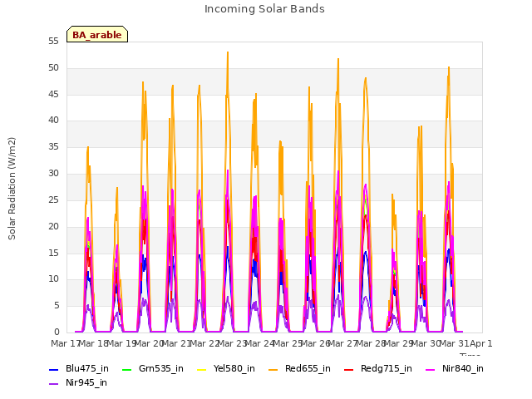Click the blue Blu475_in legend swatch
The width and height of the screenshot is (532, 399).
click(54, 369)
